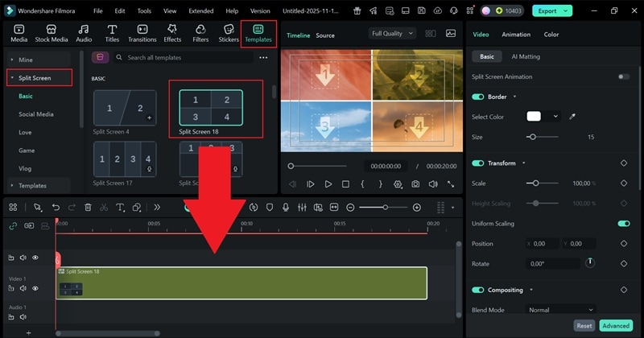The image size is (644, 338).
Task: Click the border Size slider
Action: click(x=542, y=137)
